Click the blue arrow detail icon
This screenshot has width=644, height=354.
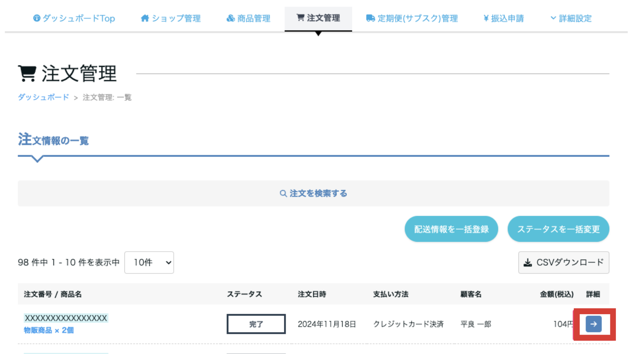tap(593, 324)
